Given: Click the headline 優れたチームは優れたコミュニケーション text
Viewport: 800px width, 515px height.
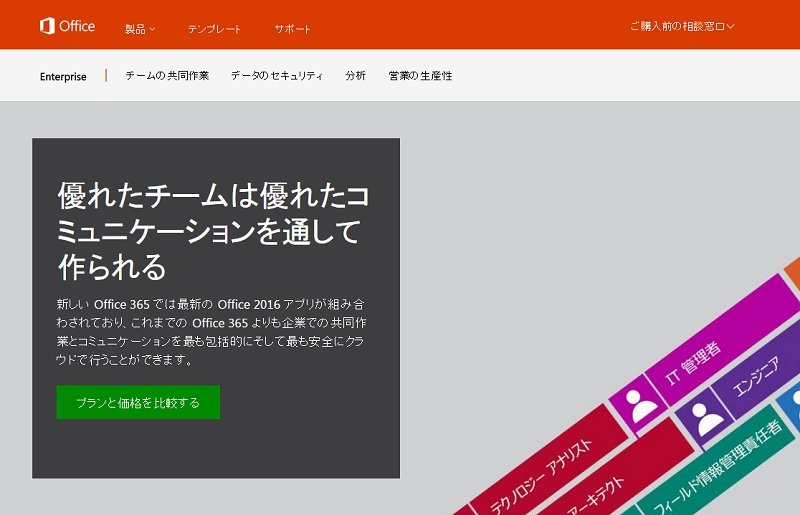Looking at the screenshot, I should click(213, 231).
